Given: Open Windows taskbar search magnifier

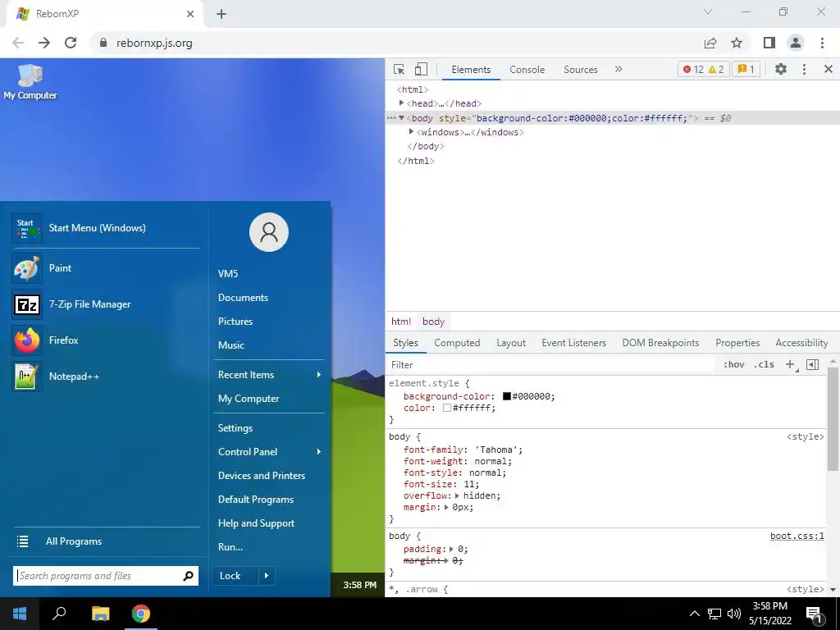Looking at the screenshot, I should [x=59, y=613].
